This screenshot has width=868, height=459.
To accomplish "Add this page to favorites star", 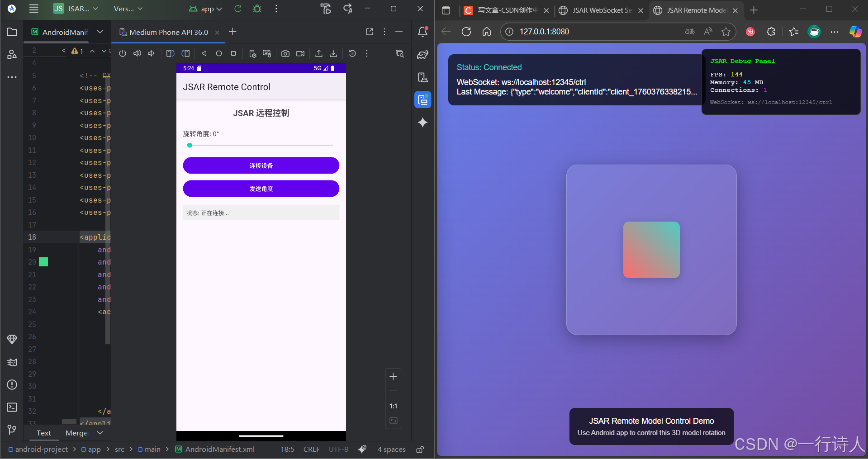I will [x=726, y=32].
